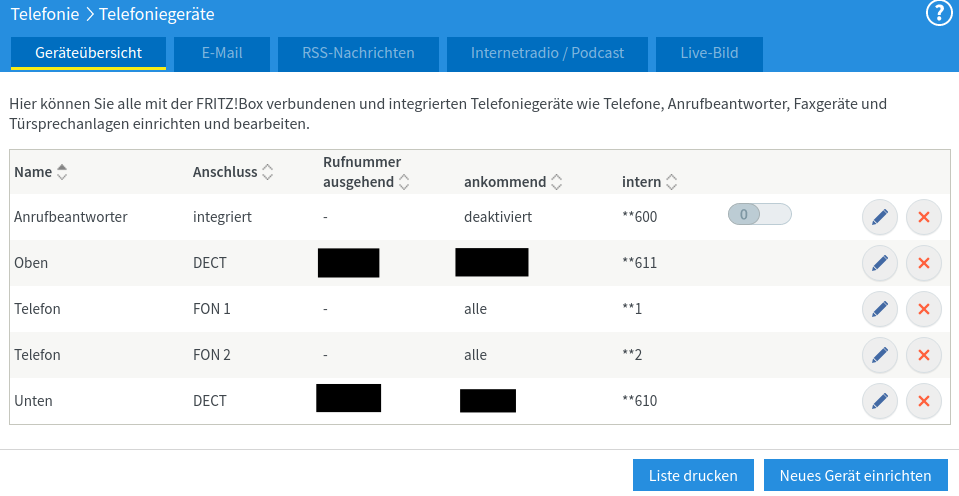Edit the Anrufbeantworter entry with pencil icon
Image resolution: width=959 pixels, height=496 pixels.
[880, 217]
